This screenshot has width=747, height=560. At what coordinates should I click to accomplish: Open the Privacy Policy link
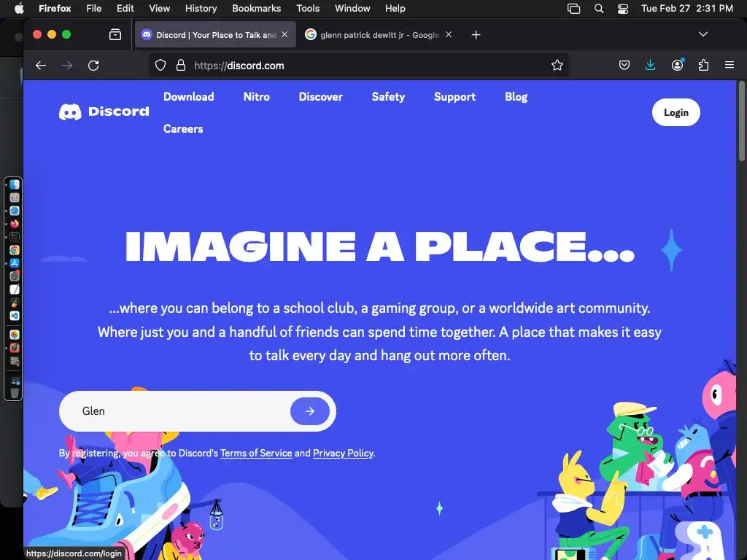point(343,453)
